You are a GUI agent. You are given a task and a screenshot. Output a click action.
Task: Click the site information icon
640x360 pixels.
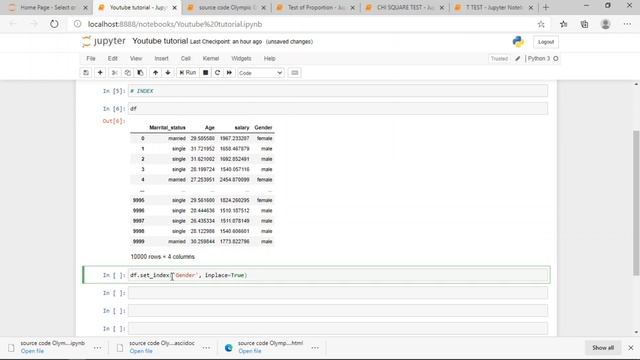coord(78,24)
